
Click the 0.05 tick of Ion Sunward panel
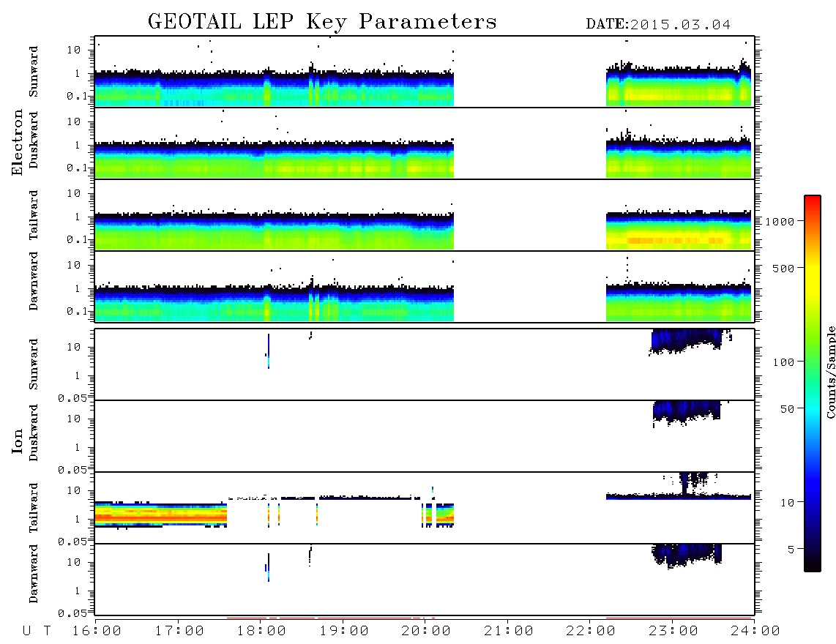coord(72,397)
